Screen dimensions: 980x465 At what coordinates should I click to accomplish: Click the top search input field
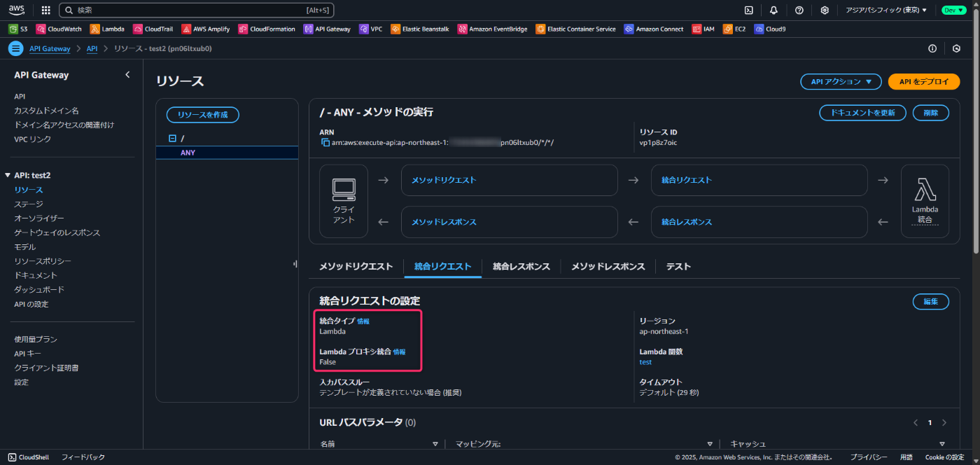coord(196,10)
